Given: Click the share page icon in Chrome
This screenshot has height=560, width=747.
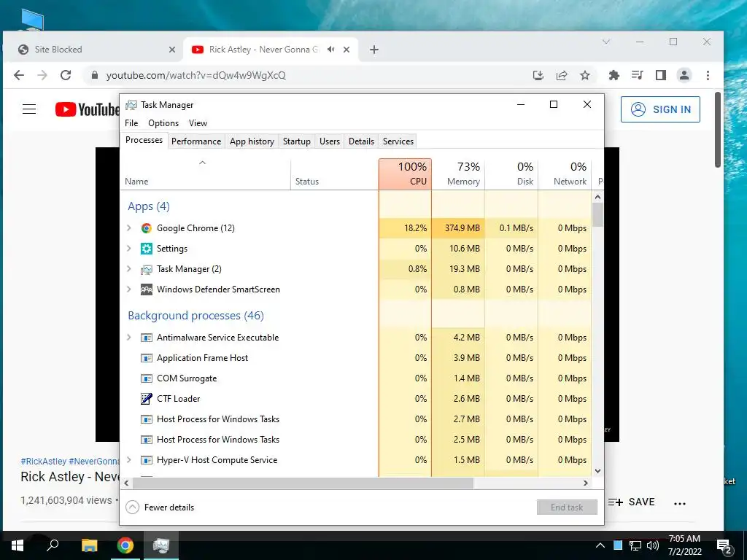Looking at the screenshot, I should [x=562, y=75].
